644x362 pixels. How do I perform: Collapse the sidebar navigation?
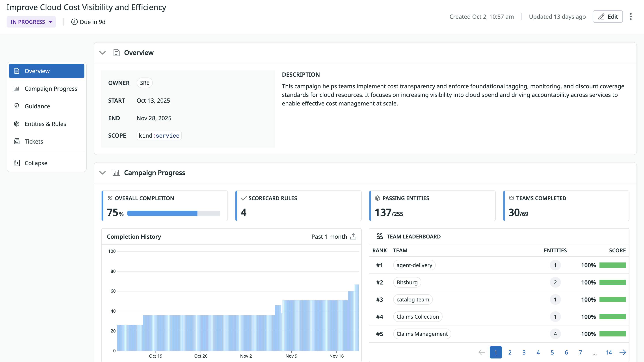tap(35, 163)
